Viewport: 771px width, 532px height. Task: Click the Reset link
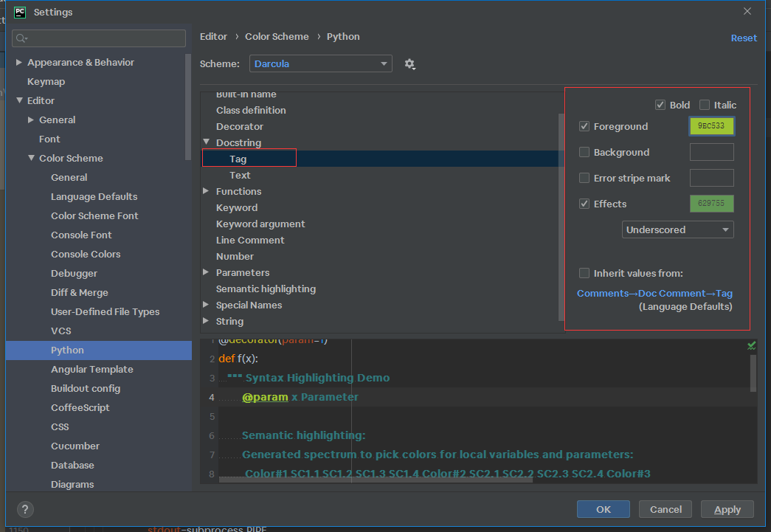click(x=744, y=38)
